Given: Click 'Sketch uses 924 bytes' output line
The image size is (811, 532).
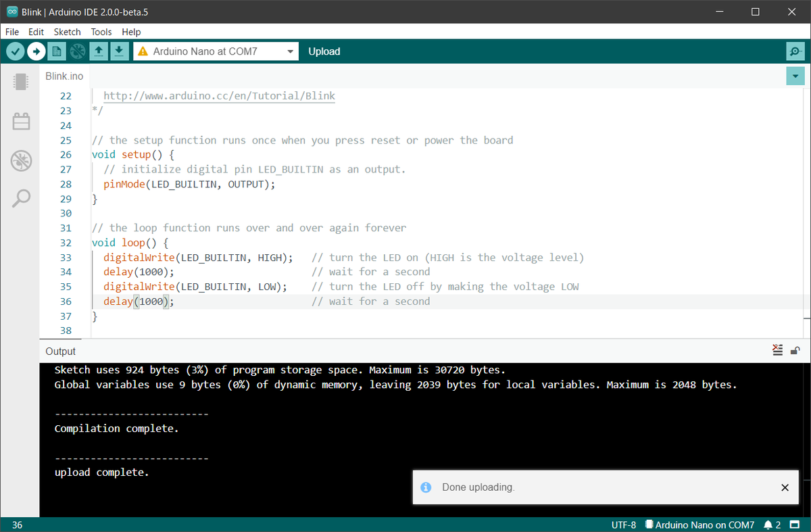Looking at the screenshot, I should pos(279,370).
